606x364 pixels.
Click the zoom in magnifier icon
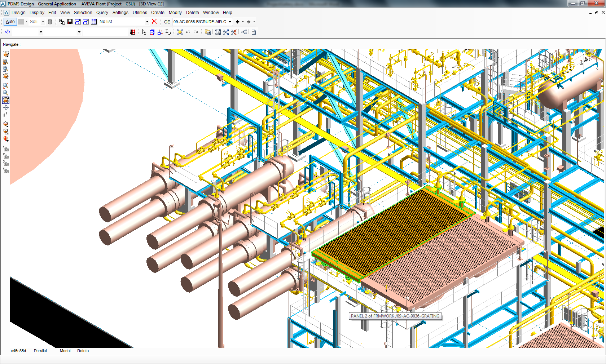5,93
